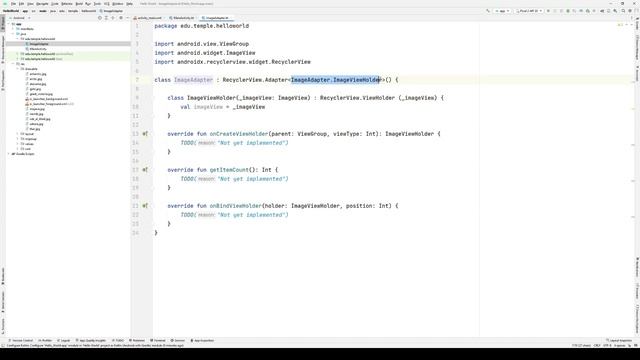Switch to the MainActivity.kt editor tab
This screenshot has height=360, width=640.
[x=182, y=18]
